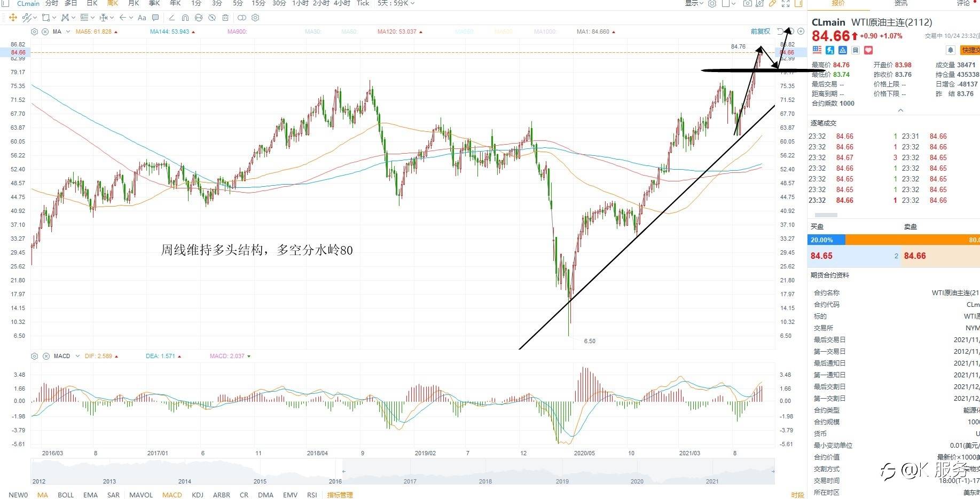
Task: Open 指标管理 indicator management
Action: click(x=340, y=495)
